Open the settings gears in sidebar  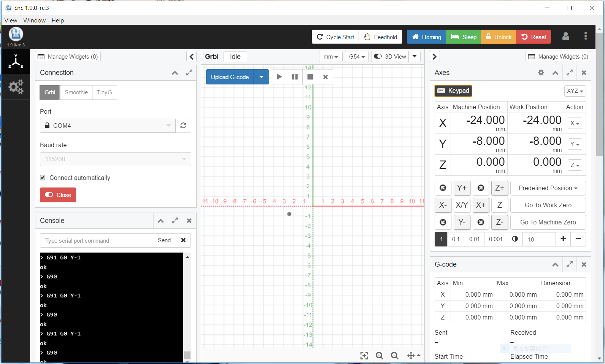(16, 87)
